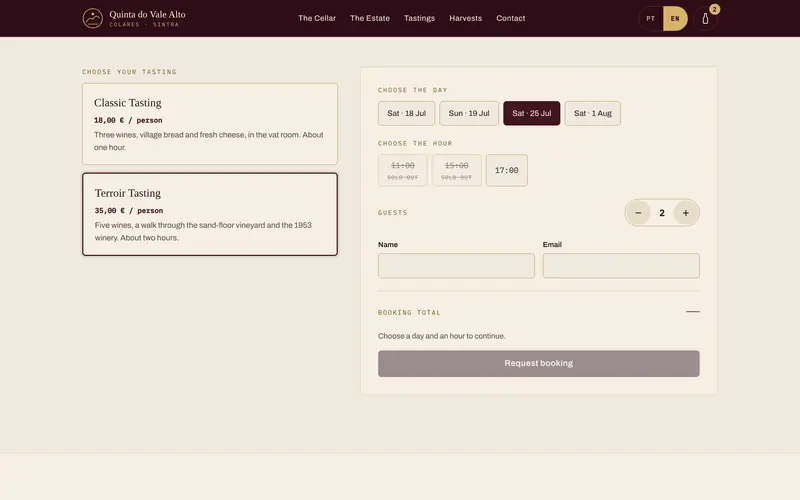Open The Estate menu item
Viewport: 800px width, 500px height.
point(370,18)
